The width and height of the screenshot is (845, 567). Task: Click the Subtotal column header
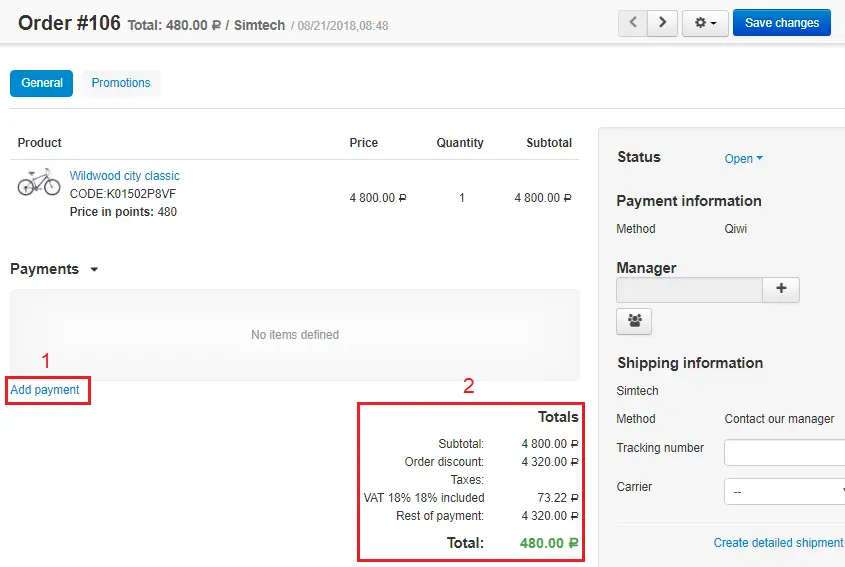pyautogui.click(x=549, y=143)
